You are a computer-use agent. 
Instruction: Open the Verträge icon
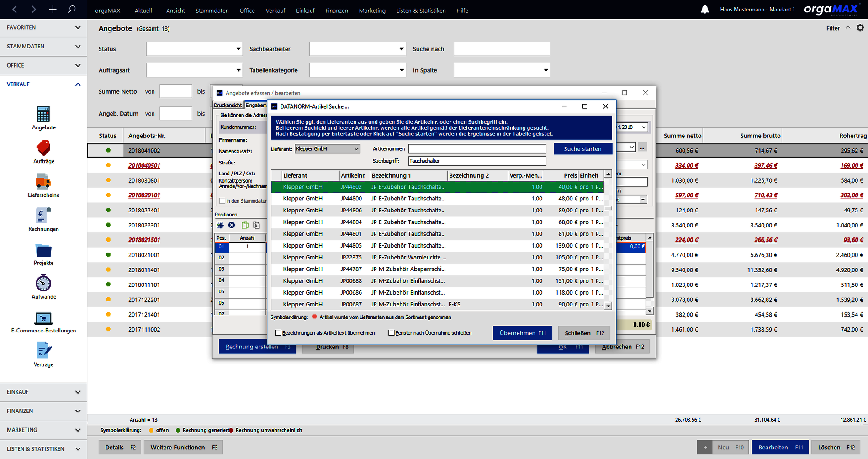[43, 351]
